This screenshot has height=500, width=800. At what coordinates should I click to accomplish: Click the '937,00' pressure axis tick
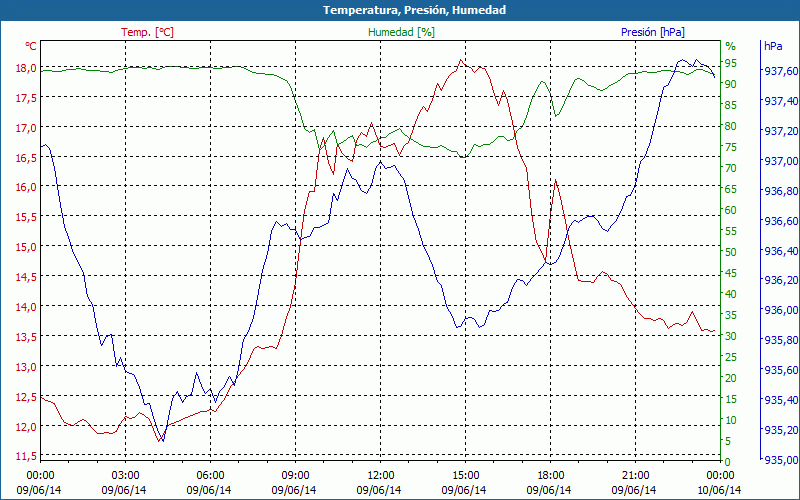coord(781,161)
